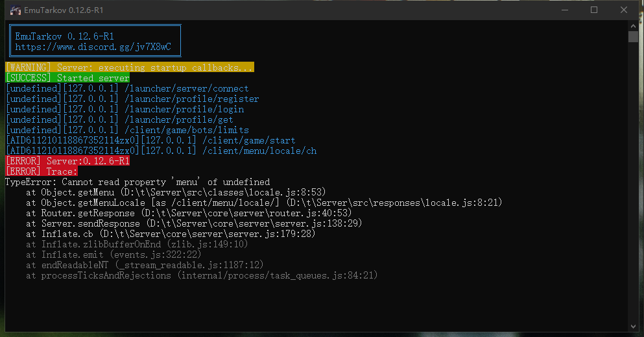
Task: Open the discord.gg/jv7X8wC link
Action: coord(93,47)
